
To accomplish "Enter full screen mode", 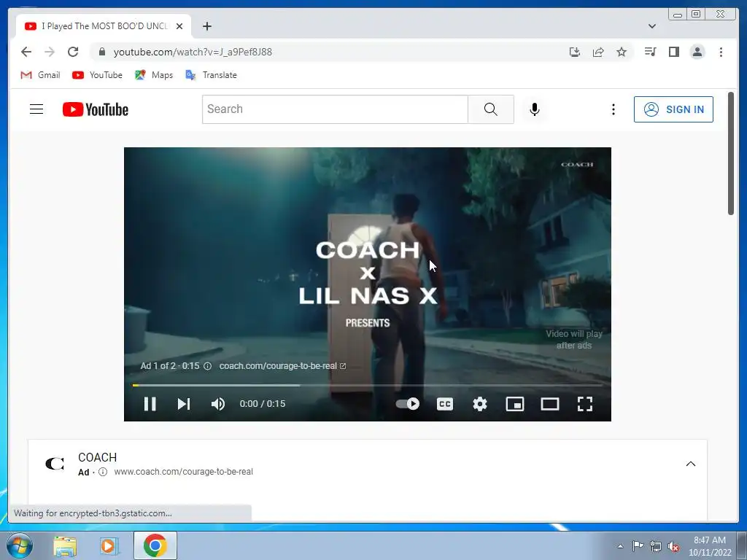I will click(x=584, y=404).
